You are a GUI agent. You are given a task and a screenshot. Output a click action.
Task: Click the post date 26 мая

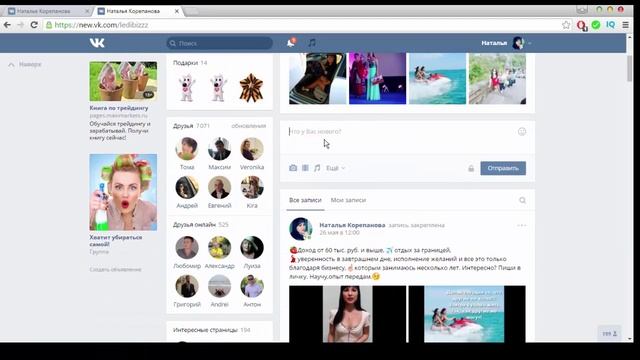tap(339, 233)
